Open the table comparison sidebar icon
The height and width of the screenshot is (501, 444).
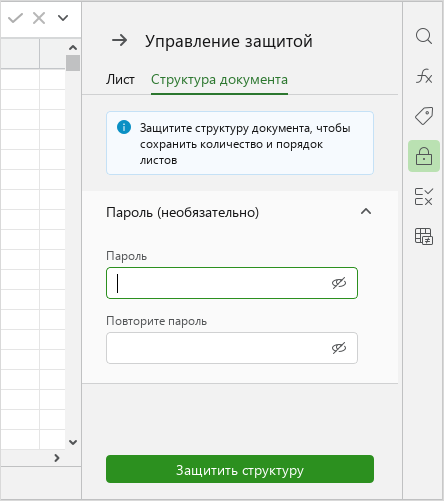[424, 236]
